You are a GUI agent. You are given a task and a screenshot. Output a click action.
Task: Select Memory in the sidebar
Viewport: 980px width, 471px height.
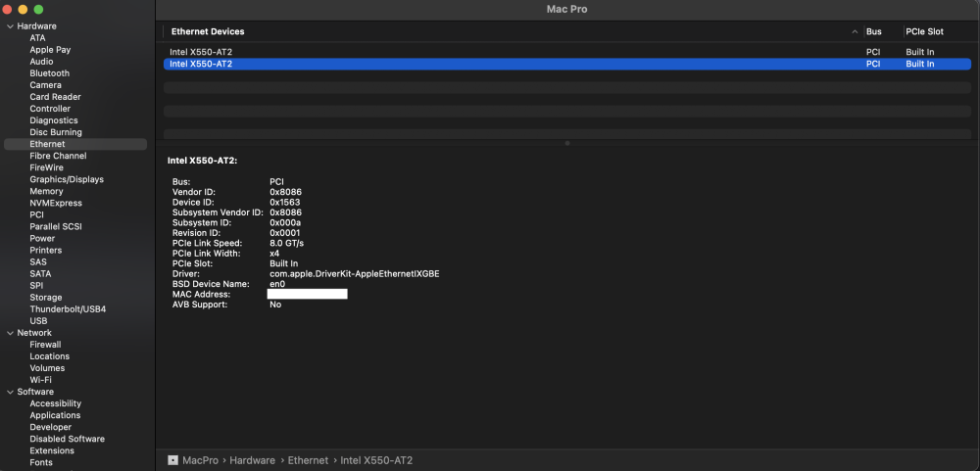coord(46,191)
